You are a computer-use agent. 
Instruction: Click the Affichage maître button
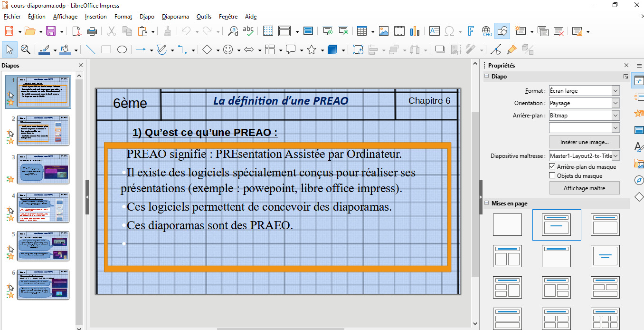(x=584, y=188)
